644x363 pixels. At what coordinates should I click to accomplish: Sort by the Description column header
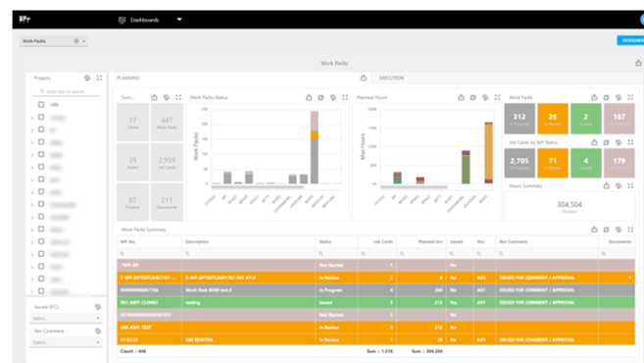(248, 241)
